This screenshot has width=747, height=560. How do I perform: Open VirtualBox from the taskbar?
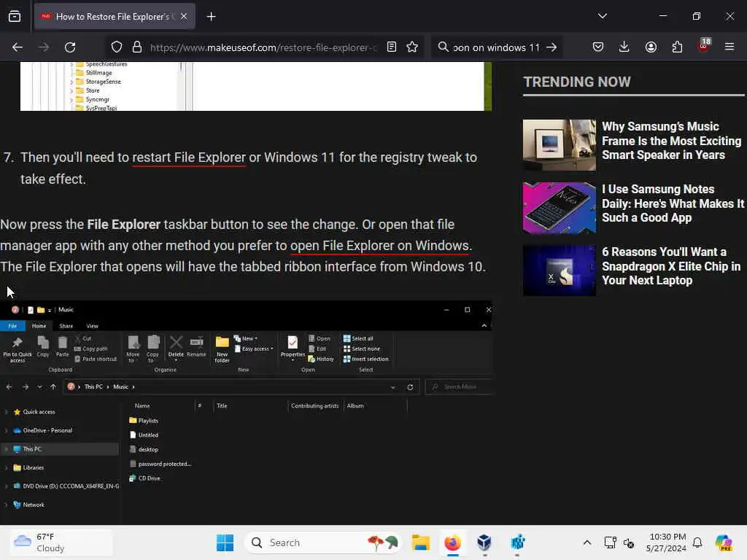[x=484, y=542]
